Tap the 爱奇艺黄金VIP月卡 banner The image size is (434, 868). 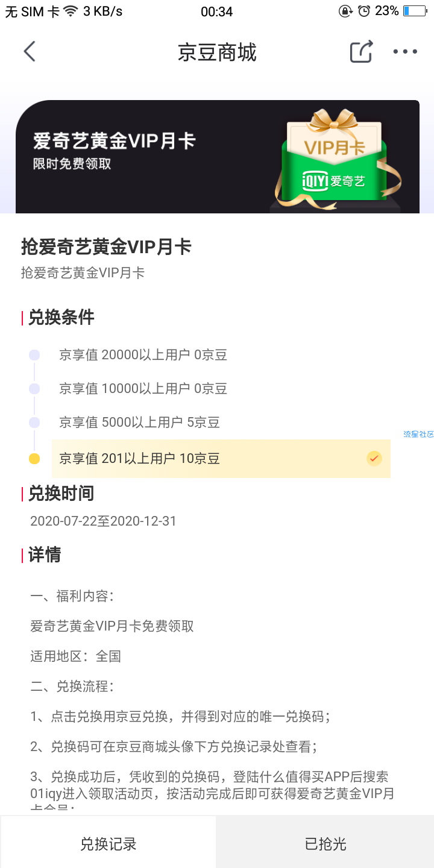[218, 157]
